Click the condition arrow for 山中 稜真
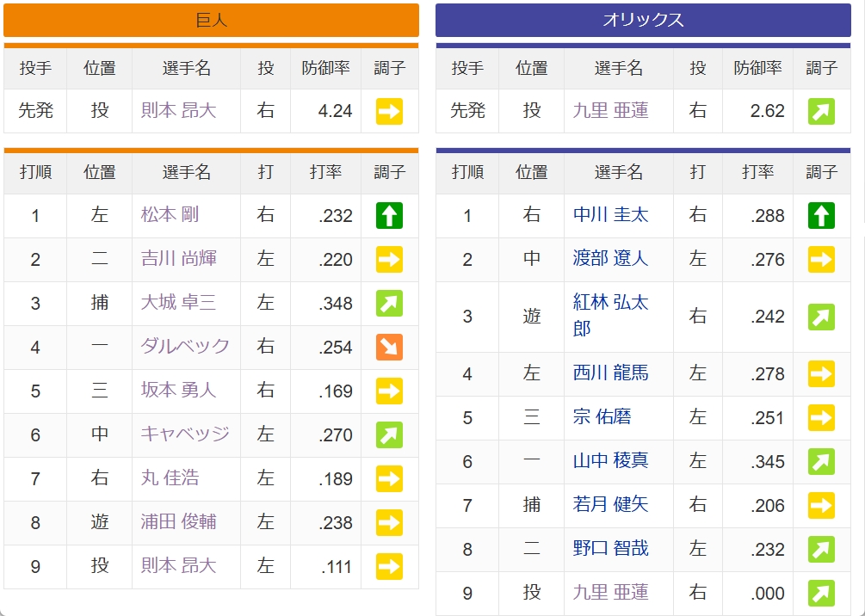The height and width of the screenshot is (616, 865). [821, 462]
